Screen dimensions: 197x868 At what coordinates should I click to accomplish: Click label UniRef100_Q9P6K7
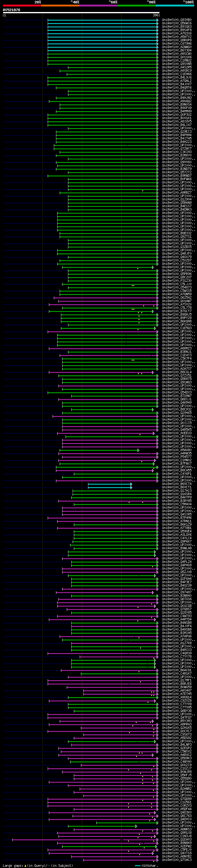click(x=176, y=542)
